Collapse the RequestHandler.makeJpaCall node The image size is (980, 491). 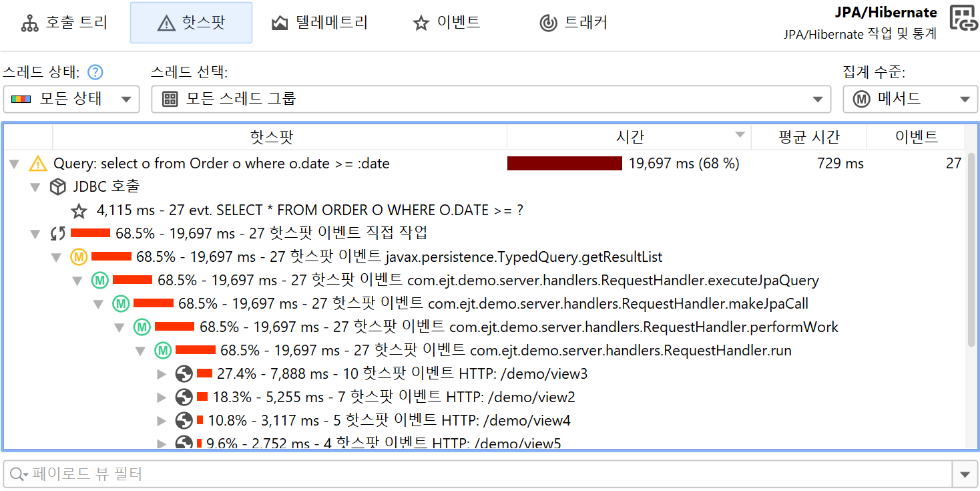click(99, 304)
